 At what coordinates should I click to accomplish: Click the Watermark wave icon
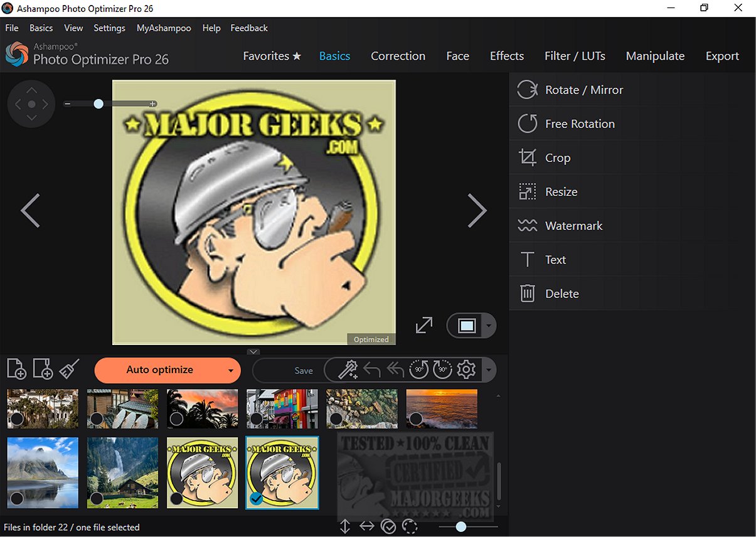(x=527, y=226)
